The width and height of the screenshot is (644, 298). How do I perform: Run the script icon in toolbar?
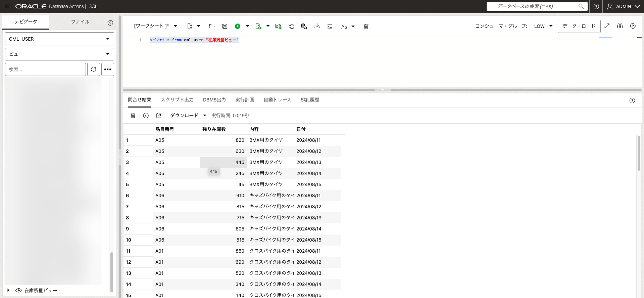(258, 26)
